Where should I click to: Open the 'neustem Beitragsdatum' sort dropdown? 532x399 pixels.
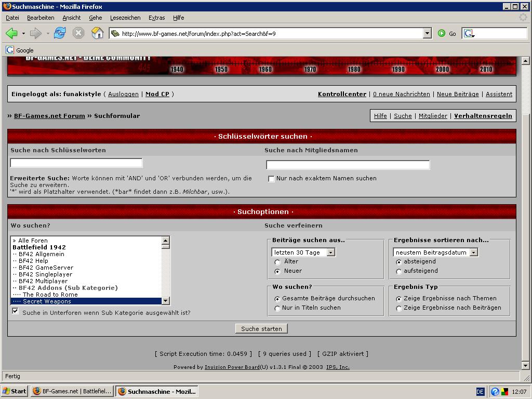tap(436, 252)
